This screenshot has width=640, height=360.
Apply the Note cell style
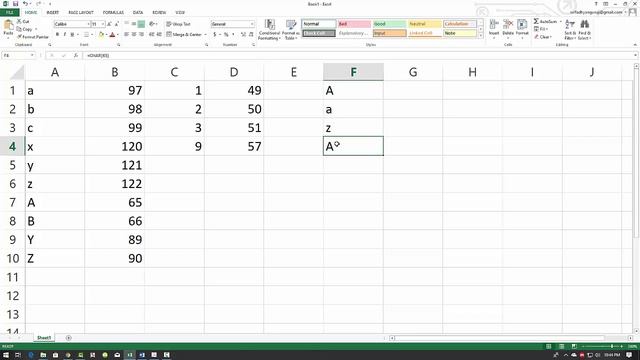click(x=460, y=33)
